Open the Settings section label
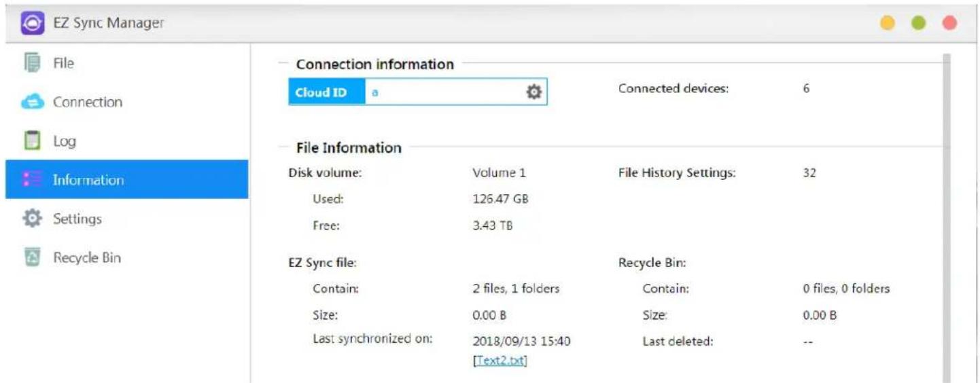 (77, 219)
